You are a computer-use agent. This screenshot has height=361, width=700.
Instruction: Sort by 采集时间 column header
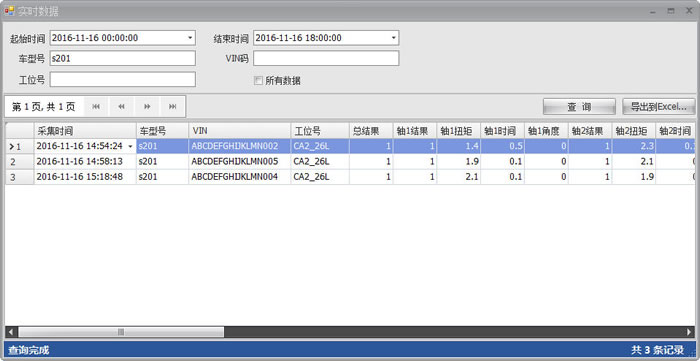tap(85, 131)
